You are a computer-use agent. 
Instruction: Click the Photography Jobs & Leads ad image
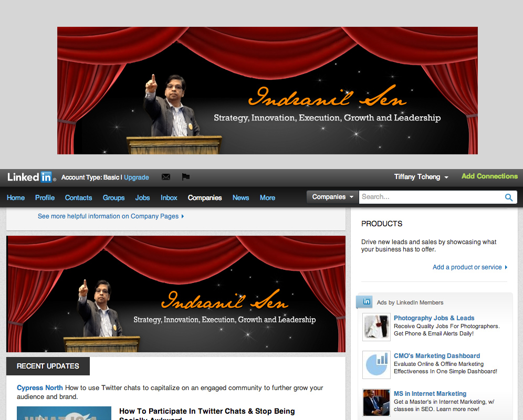pos(376,327)
